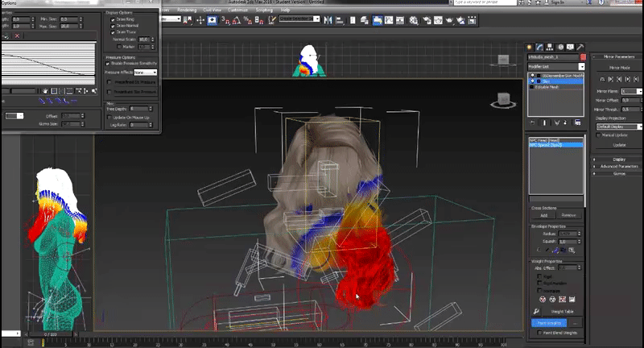
Task: Open the Scripting menu
Action: point(264,10)
